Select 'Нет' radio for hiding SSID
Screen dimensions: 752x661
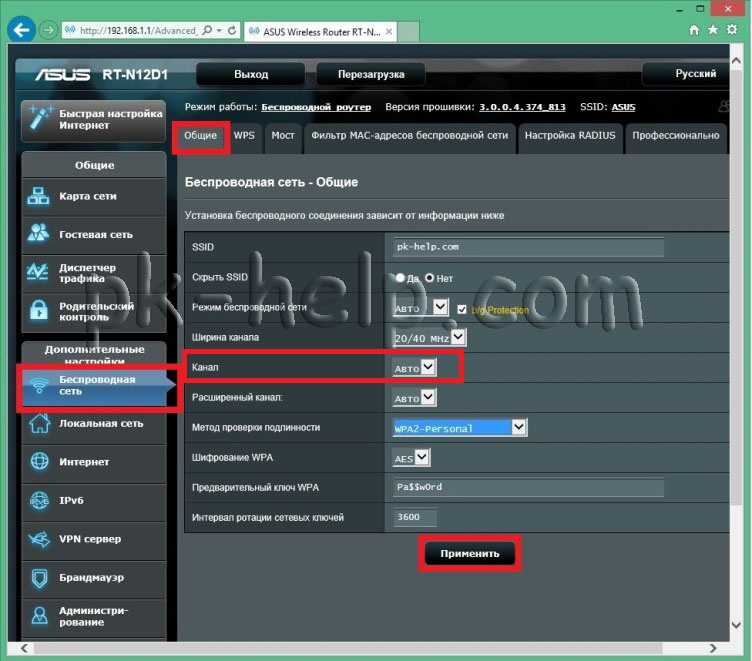tap(429, 278)
